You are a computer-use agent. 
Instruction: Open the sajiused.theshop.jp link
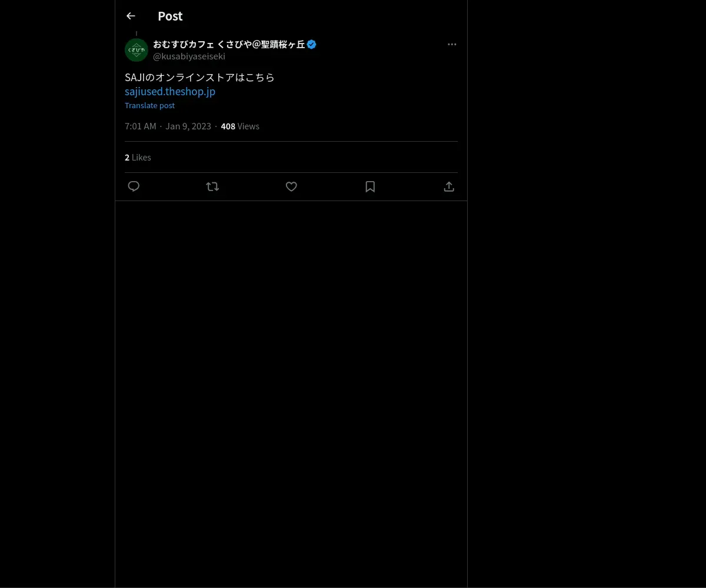click(170, 91)
